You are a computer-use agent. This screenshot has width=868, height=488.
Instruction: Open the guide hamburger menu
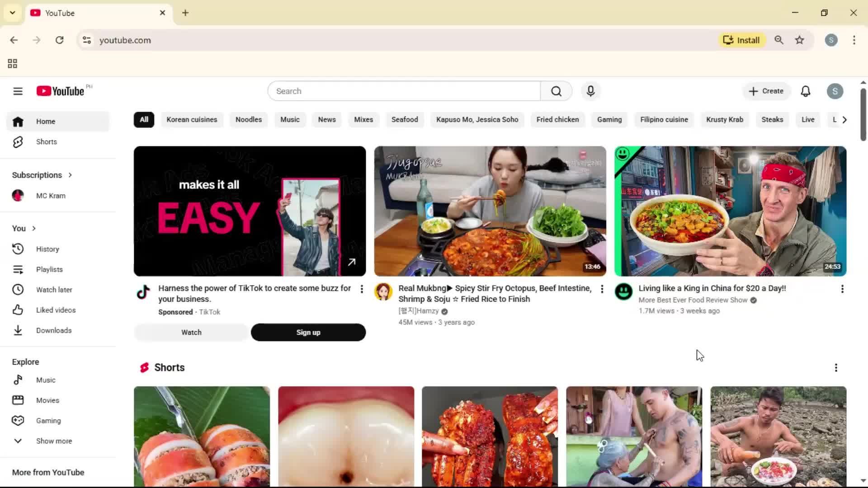18,91
